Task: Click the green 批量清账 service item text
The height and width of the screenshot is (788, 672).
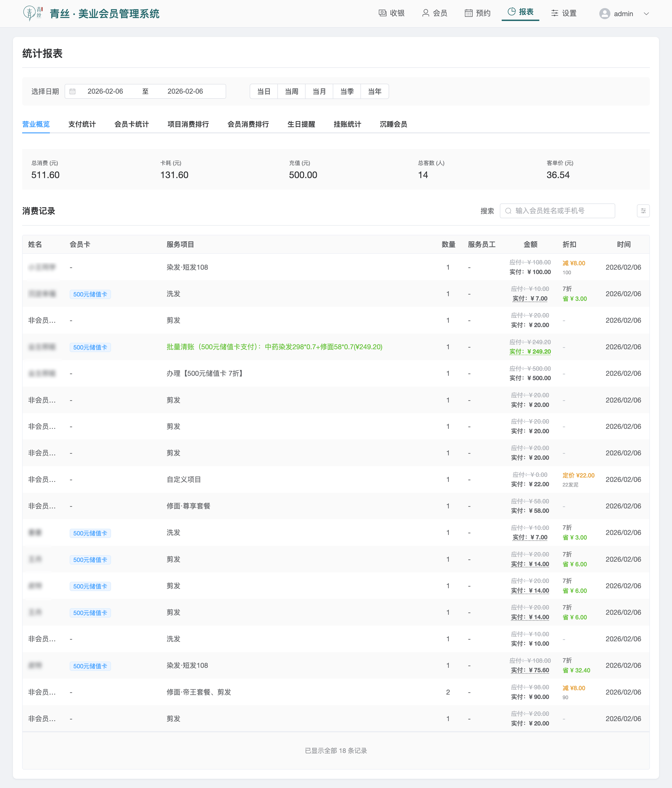Action: pos(274,347)
